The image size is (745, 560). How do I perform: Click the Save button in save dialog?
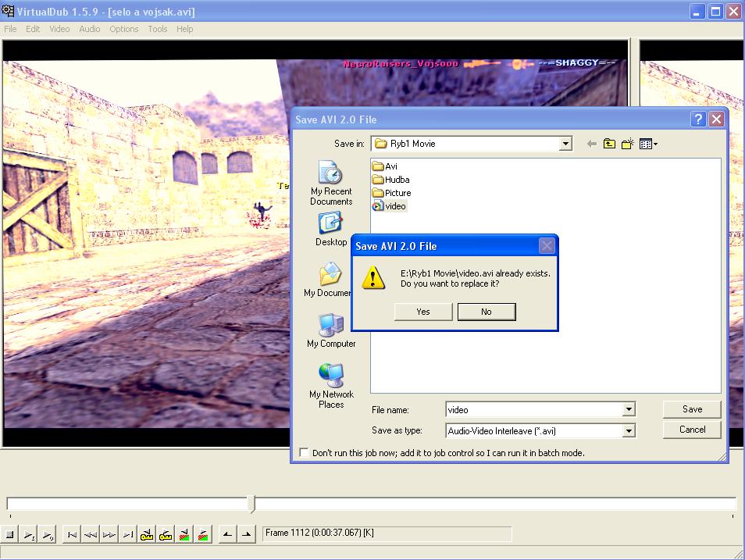pos(692,409)
